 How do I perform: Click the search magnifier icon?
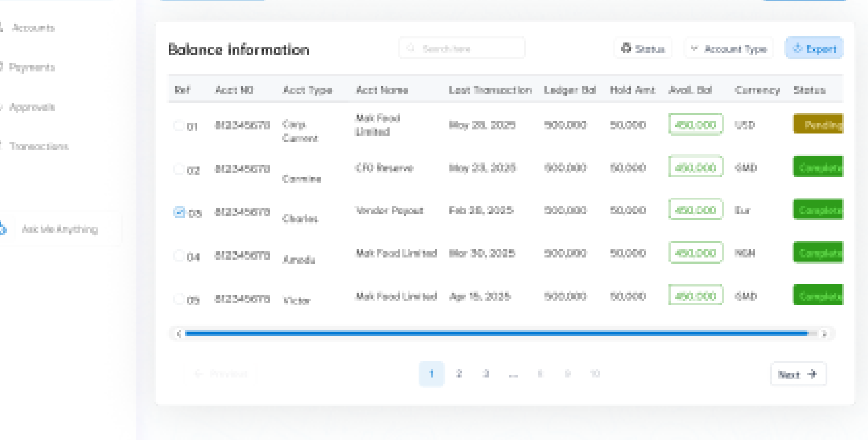(411, 48)
